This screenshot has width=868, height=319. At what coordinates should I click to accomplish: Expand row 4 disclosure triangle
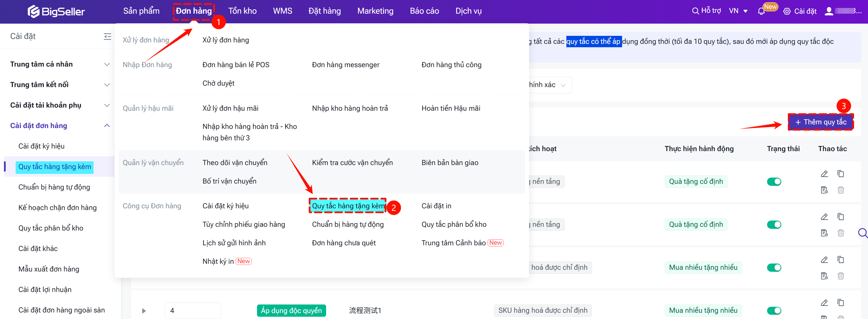[x=144, y=310]
